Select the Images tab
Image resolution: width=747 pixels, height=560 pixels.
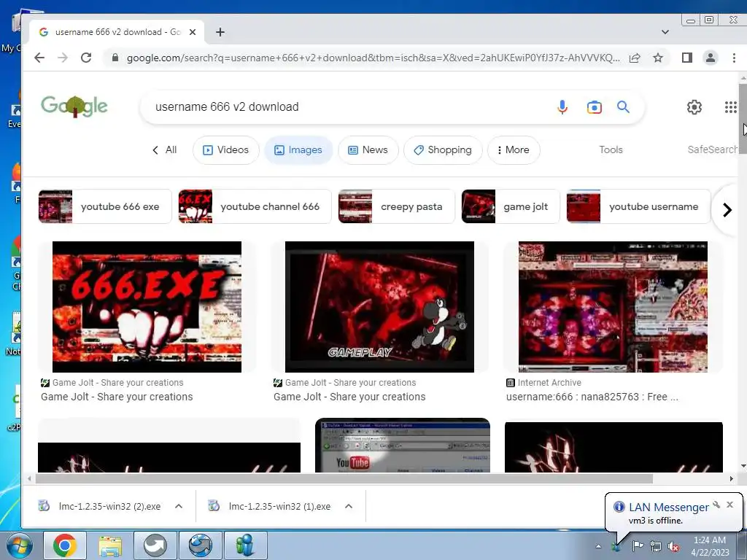[298, 150]
